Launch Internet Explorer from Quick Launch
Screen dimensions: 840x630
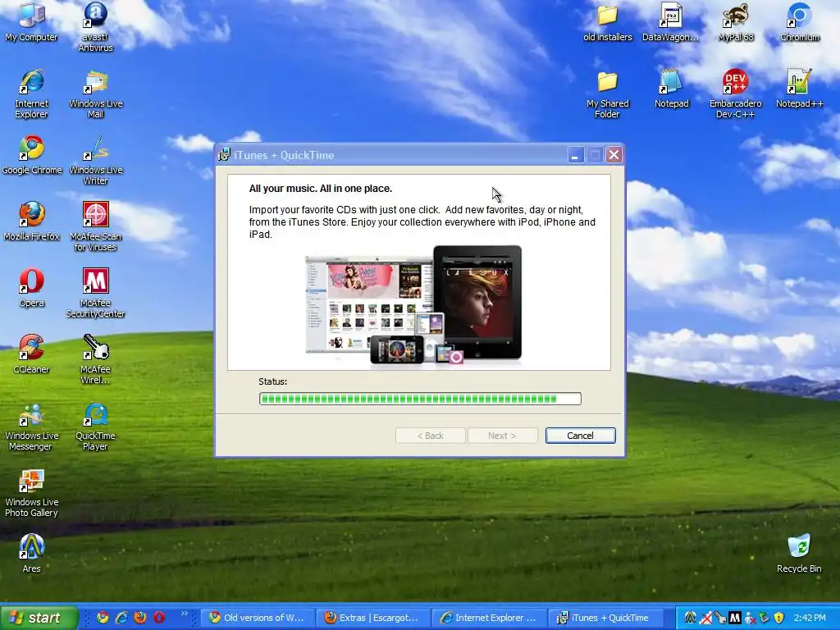[x=121, y=618]
